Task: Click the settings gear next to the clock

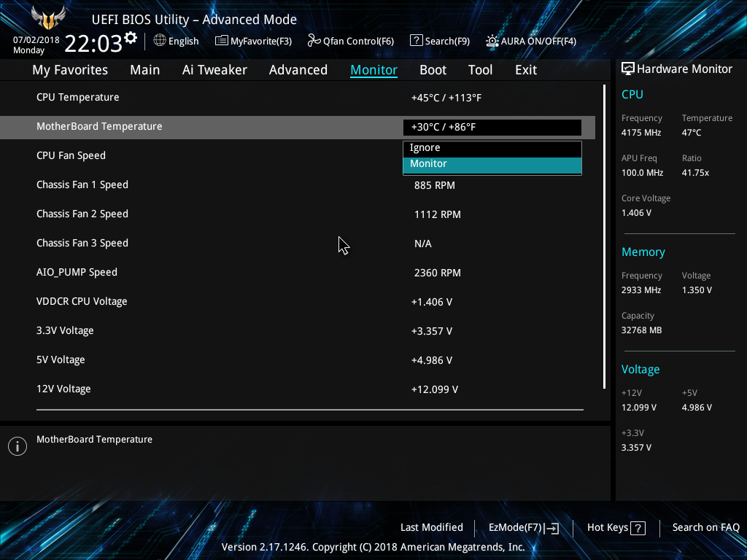Action: point(131,38)
